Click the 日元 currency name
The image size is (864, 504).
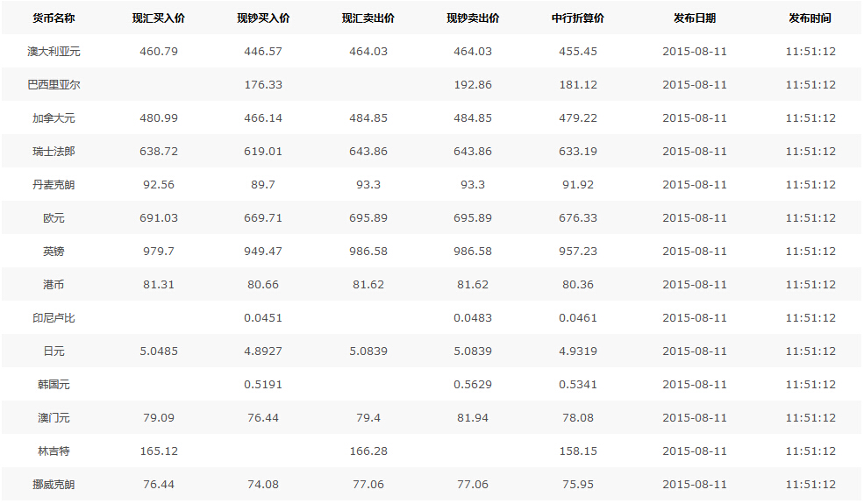click(x=54, y=351)
